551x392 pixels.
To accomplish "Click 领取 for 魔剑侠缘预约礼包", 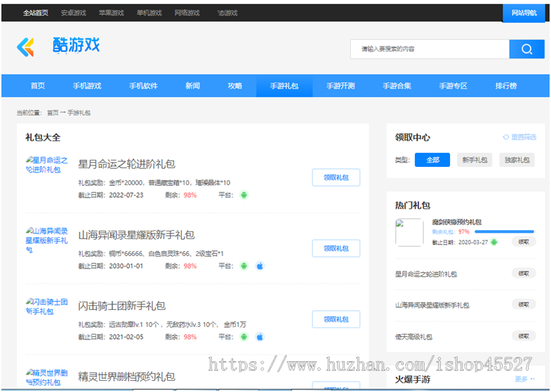I will click(524, 241).
